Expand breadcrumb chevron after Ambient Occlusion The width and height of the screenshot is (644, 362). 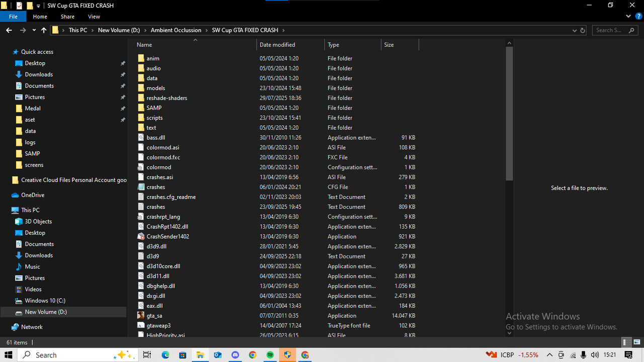206,30
